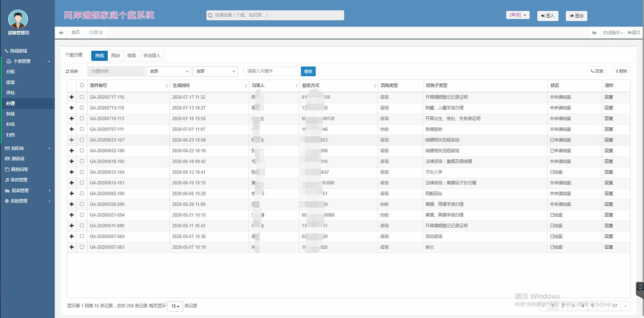This screenshot has height=318, width=644.
Task: Switch to the 微信 tab
Action: [131, 56]
